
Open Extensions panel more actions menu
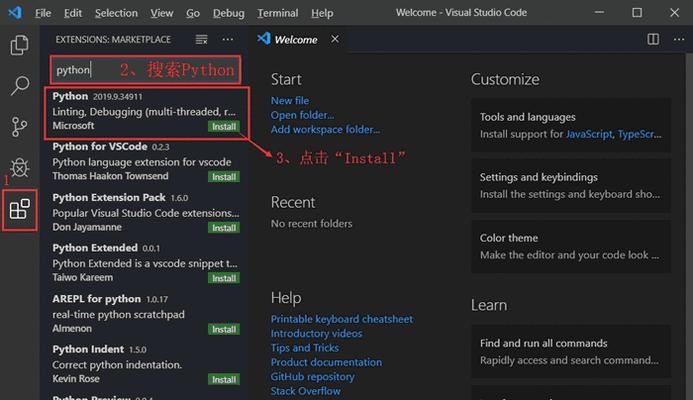(228, 40)
